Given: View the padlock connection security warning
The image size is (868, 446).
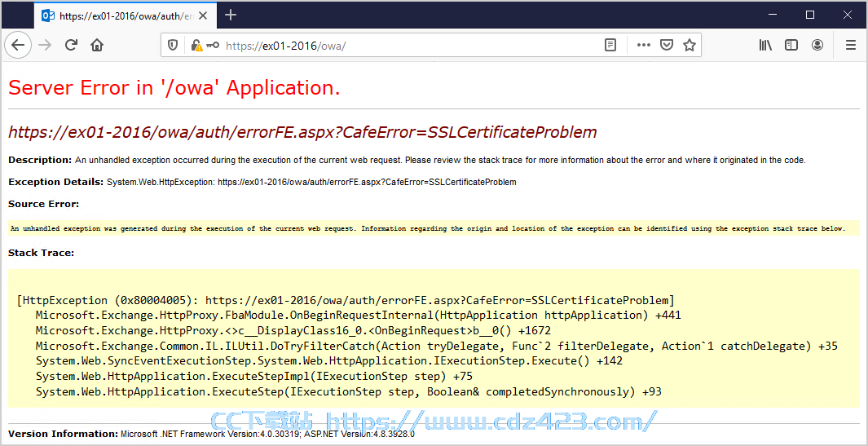Looking at the screenshot, I should pyautogui.click(x=196, y=46).
